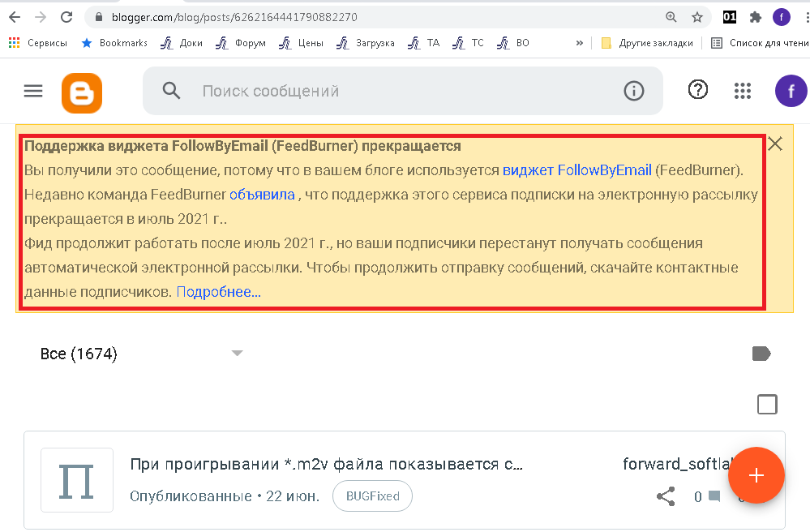Open the Доки bookmark
The width and height of the screenshot is (810, 532).
point(182,43)
